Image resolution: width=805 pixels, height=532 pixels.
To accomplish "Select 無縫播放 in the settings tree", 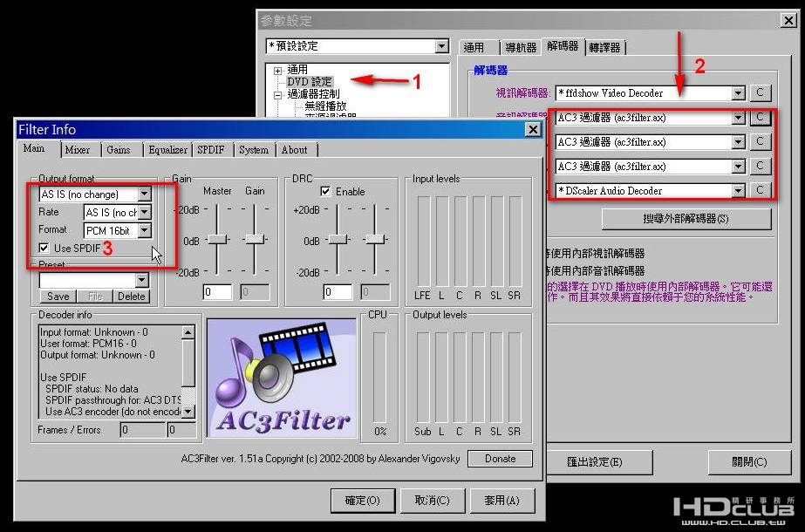I will 325,106.
